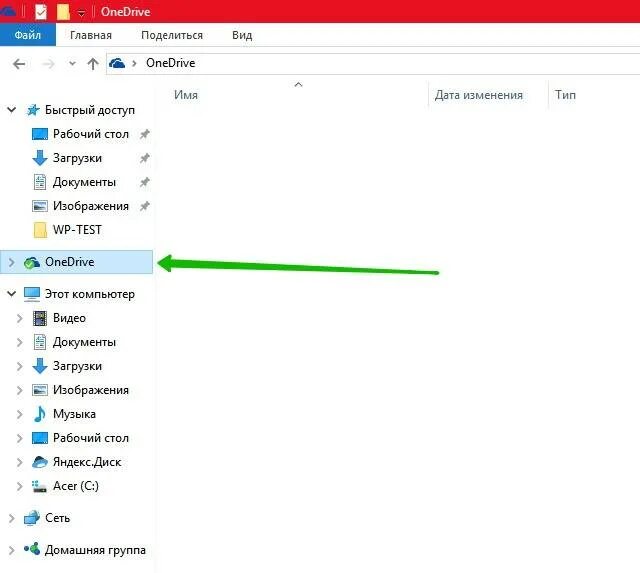
Task: Click the OneDrive cloud icon in address bar
Action: coord(117,63)
